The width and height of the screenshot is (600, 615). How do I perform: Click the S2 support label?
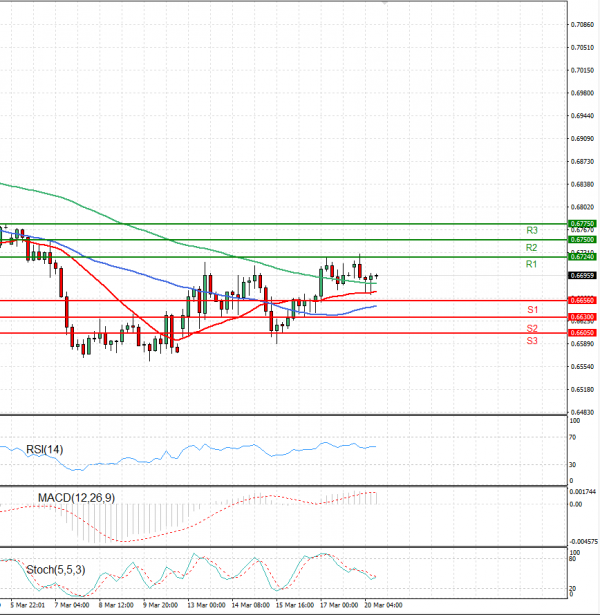(x=532, y=328)
